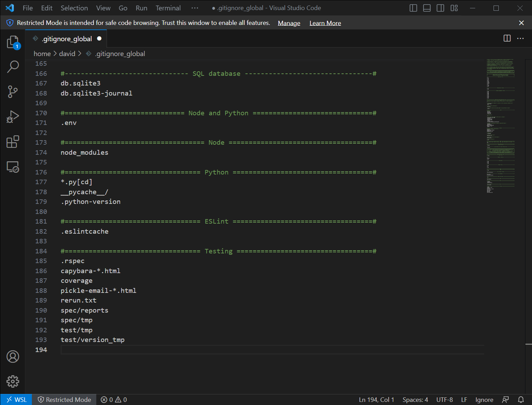Open the Extensions view
Screen dimensions: 532x405
point(13,142)
